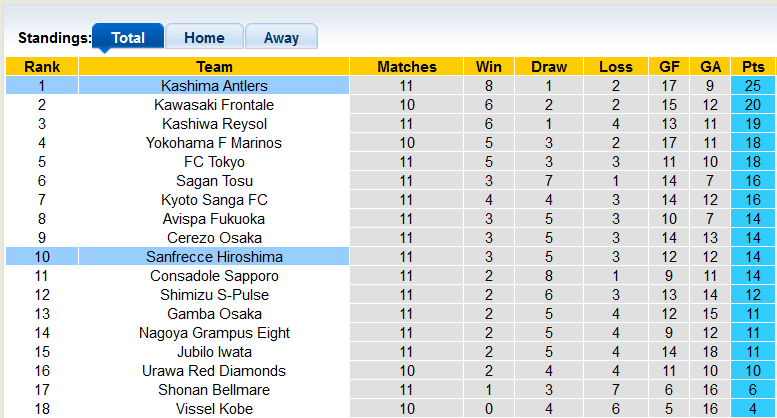Open Gamba Osaka team link
This screenshot has width=777, height=418.
(x=214, y=314)
